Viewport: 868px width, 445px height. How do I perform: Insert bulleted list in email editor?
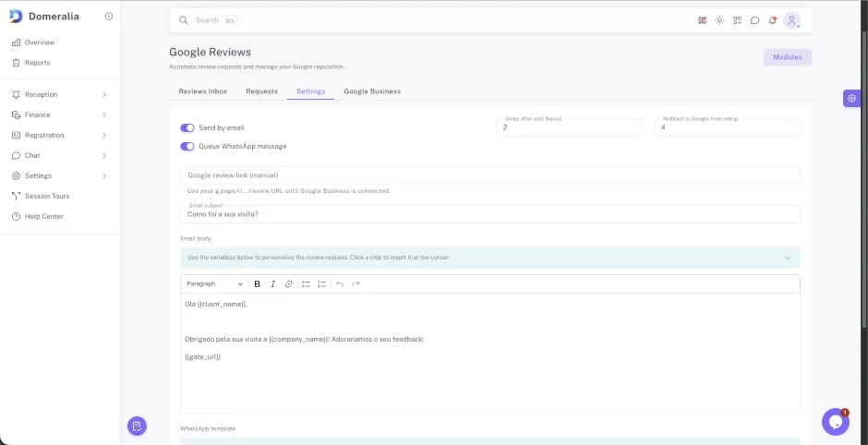[307, 284]
